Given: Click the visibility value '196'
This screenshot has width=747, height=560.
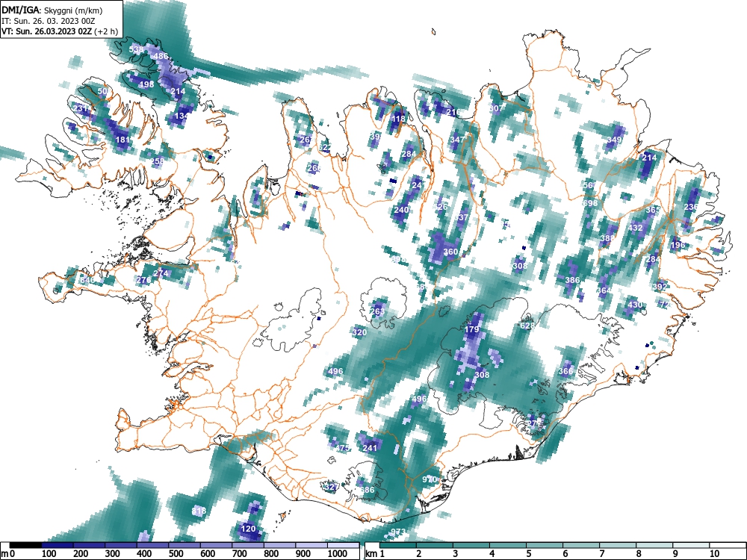Looking at the screenshot, I should (x=678, y=246).
